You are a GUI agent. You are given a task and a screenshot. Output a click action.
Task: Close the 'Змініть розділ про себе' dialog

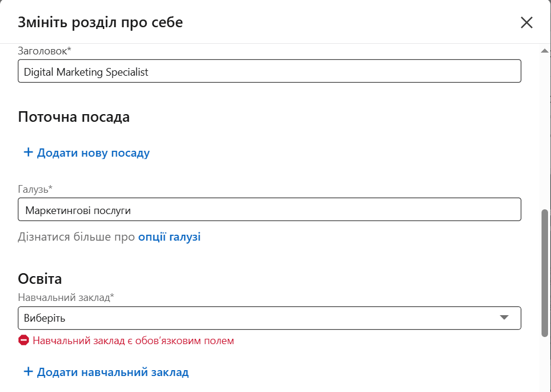[526, 23]
